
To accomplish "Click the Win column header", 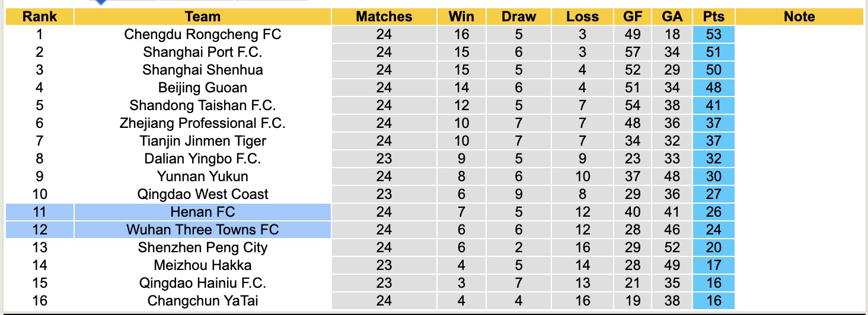I will 461,17.
